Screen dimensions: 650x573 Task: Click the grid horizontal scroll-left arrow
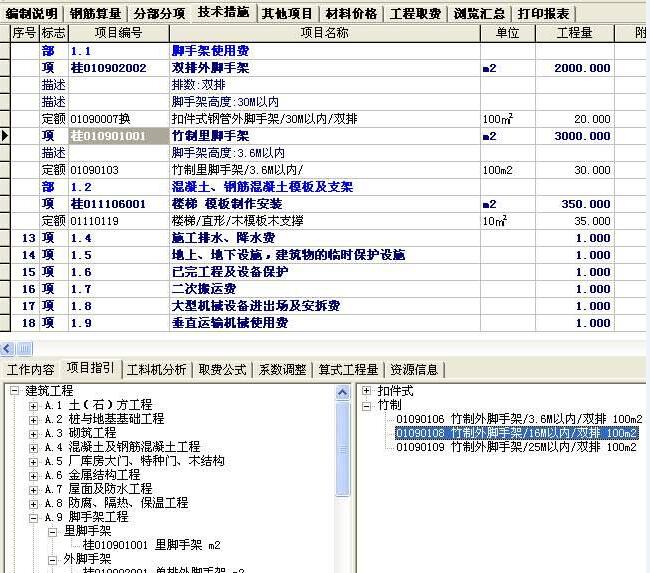coord(7,349)
